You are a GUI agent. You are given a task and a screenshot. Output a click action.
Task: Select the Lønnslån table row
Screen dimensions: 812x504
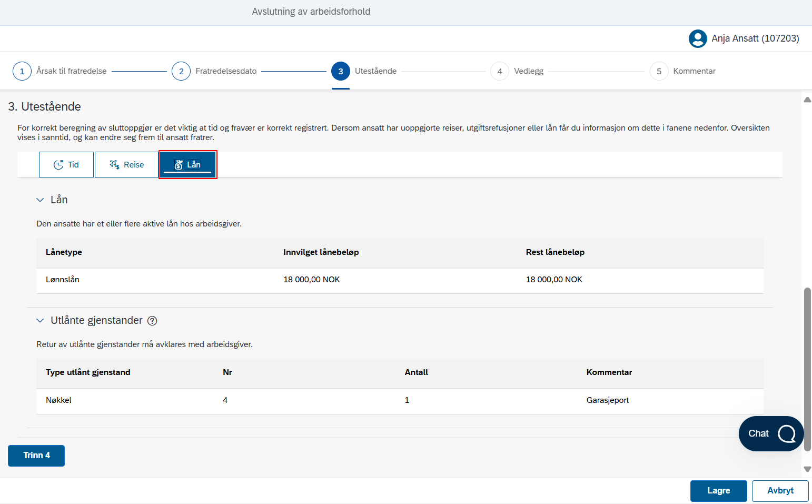(x=400, y=280)
